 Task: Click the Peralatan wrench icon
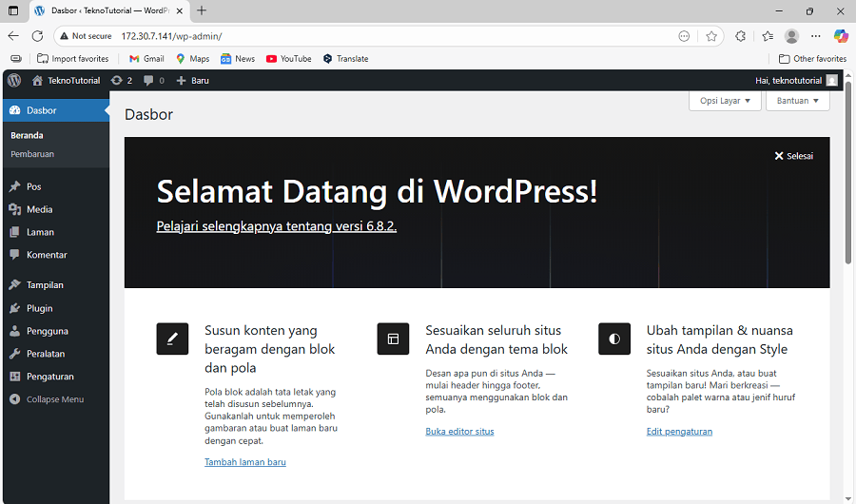(14, 354)
